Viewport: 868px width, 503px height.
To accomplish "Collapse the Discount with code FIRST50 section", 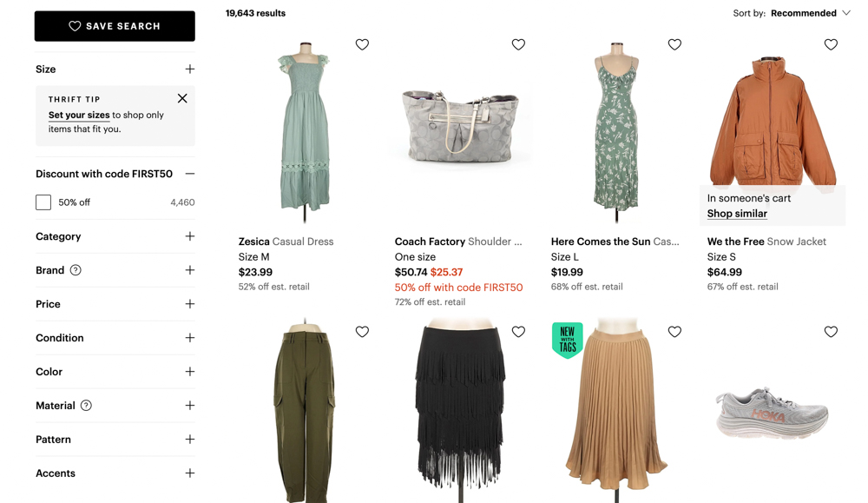I will [189, 173].
